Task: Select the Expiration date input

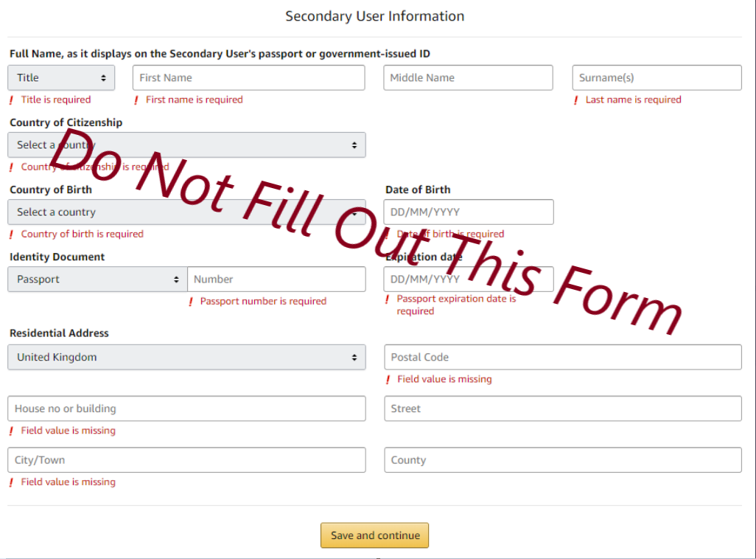Action: [469, 279]
